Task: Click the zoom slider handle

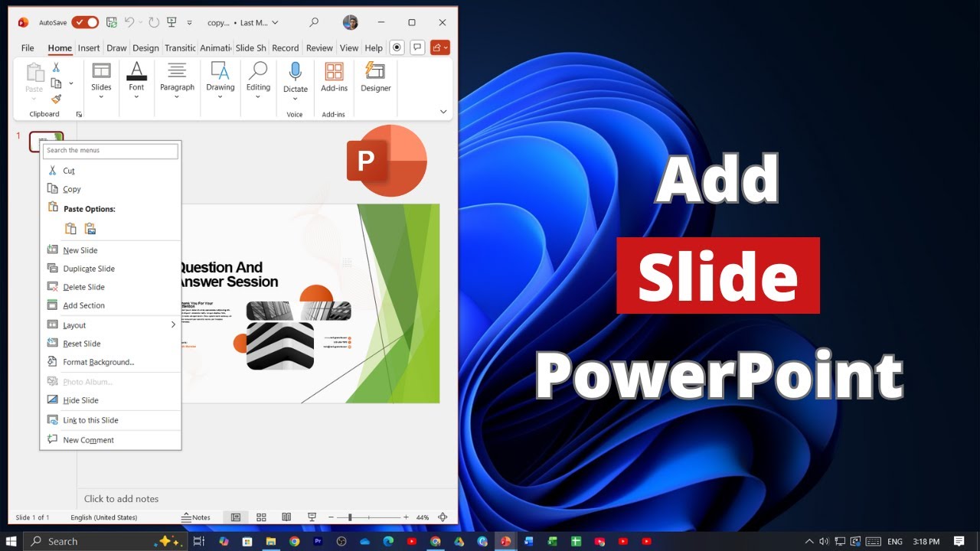Action: [x=350, y=517]
